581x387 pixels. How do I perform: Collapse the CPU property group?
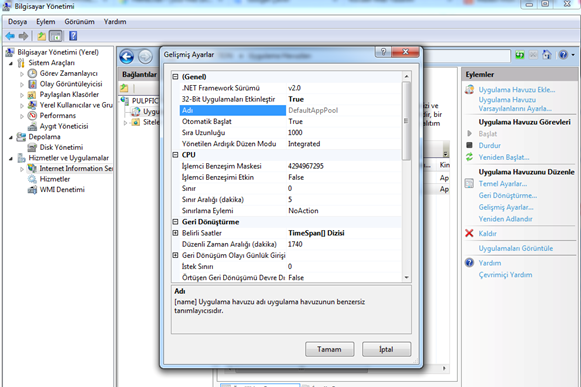(x=175, y=155)
